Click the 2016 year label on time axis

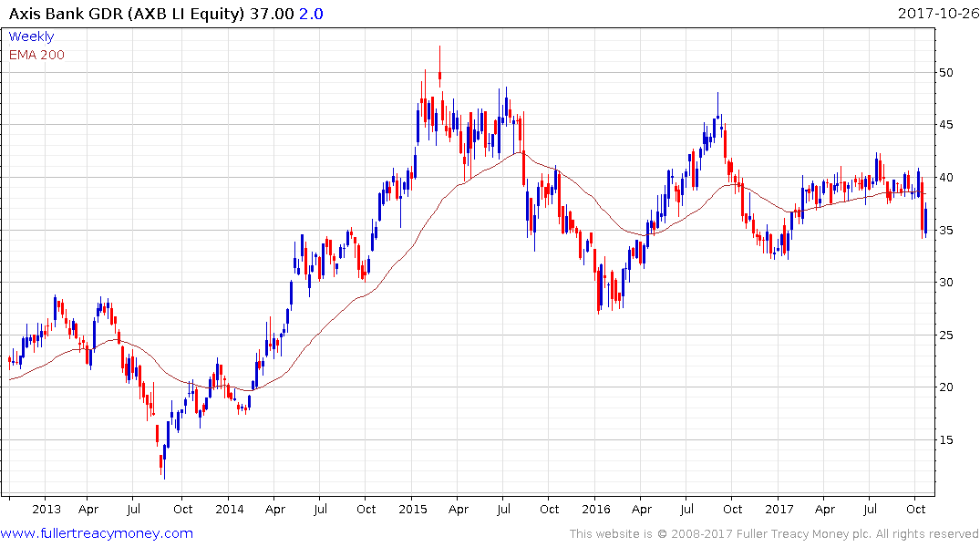tap(595, 510)
